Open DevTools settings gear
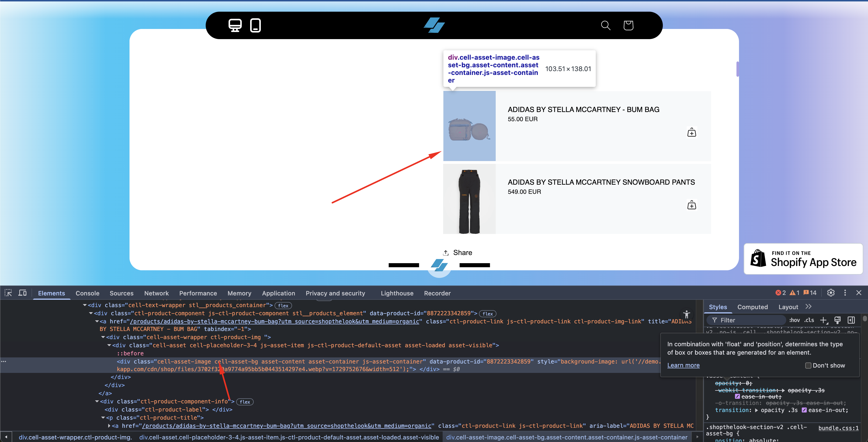 point(831,293)
